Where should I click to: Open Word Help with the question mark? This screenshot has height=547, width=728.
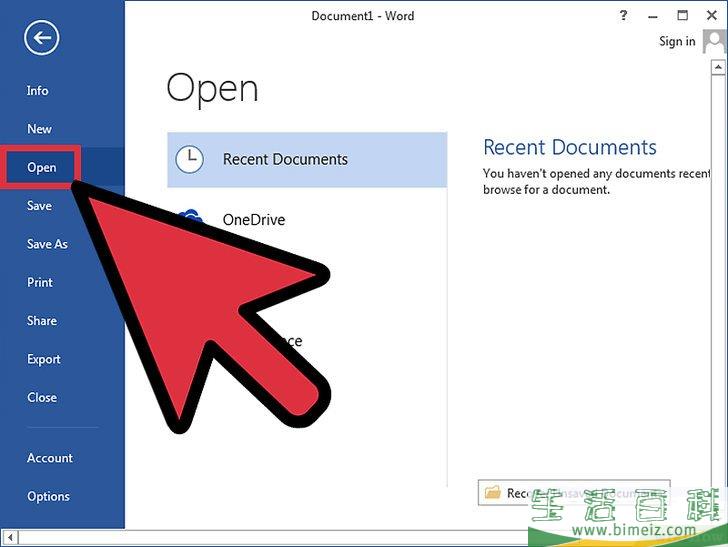(x=625, y=15)
